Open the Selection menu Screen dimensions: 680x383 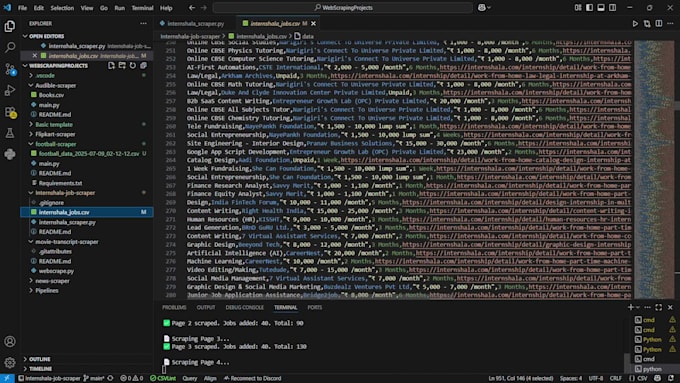click(62, 8)
